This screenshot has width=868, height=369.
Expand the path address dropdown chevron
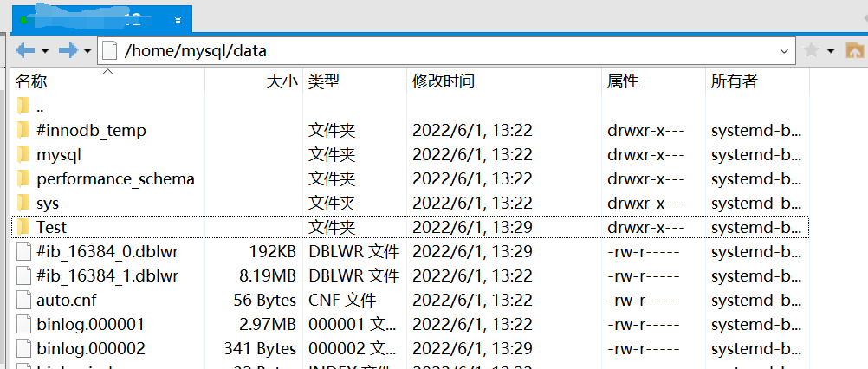[784, 51]
